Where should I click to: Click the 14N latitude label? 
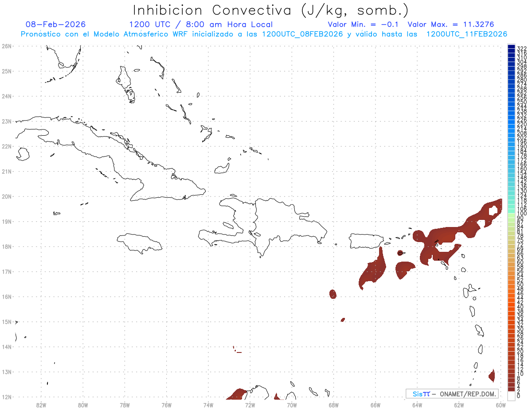[6, 347]
